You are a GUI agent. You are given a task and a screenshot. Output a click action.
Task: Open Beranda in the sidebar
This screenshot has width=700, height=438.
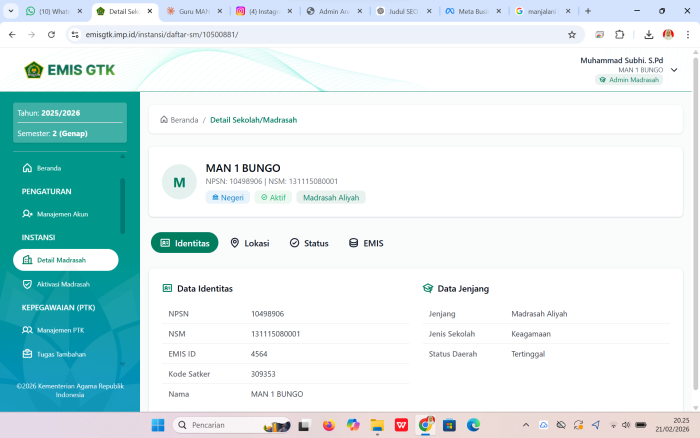[48, 168]
